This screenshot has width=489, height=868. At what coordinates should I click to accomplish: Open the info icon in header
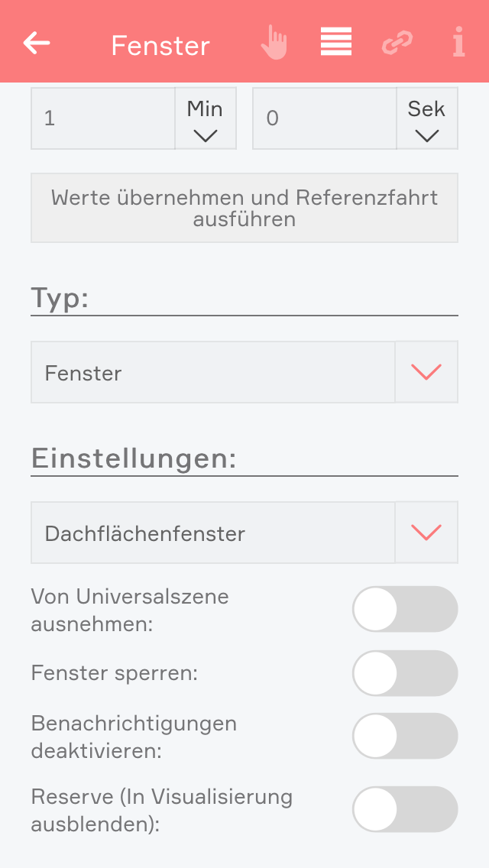pyautogui.click(x=458, y=42)
